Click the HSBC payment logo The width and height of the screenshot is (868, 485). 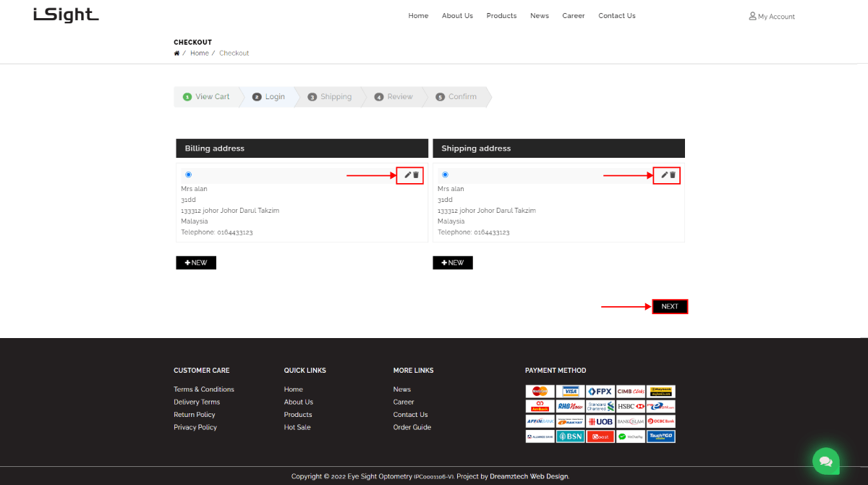coord(631,407)
